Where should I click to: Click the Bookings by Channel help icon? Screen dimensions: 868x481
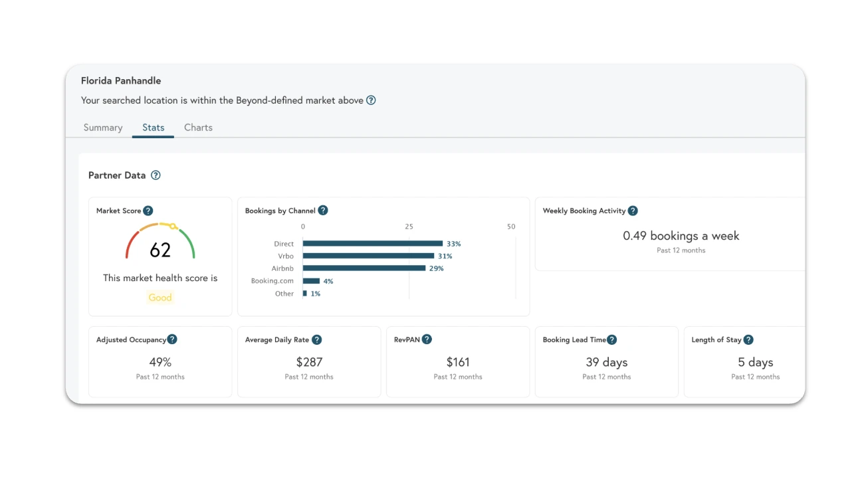point(323,210)
